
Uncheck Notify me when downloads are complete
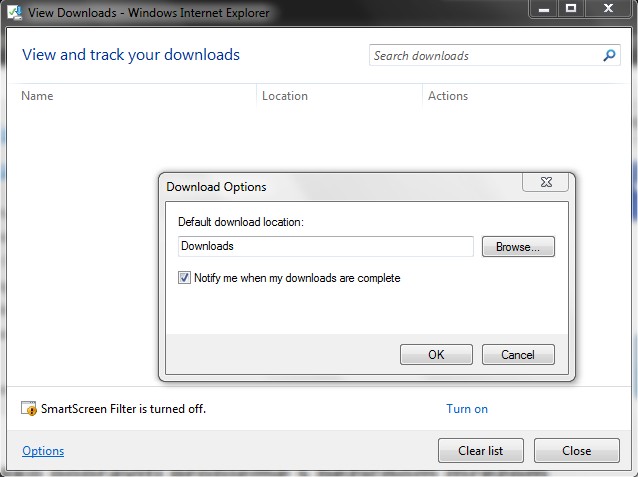[184, 278]
